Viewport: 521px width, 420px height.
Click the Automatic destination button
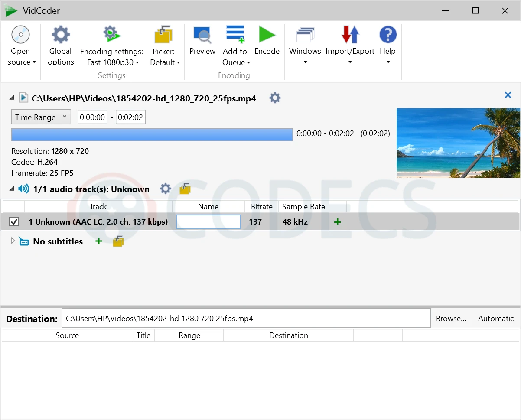tap(495, 318)
